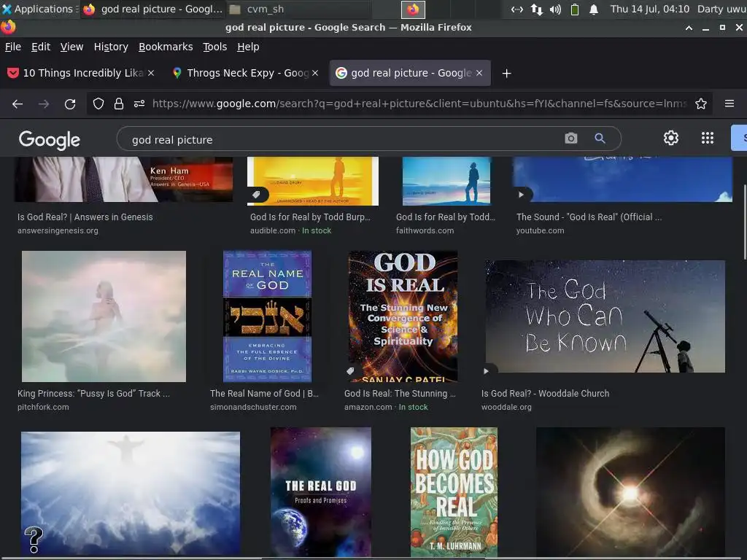
Task: Go to Google logo home
Action: click(x=50, y=139)
